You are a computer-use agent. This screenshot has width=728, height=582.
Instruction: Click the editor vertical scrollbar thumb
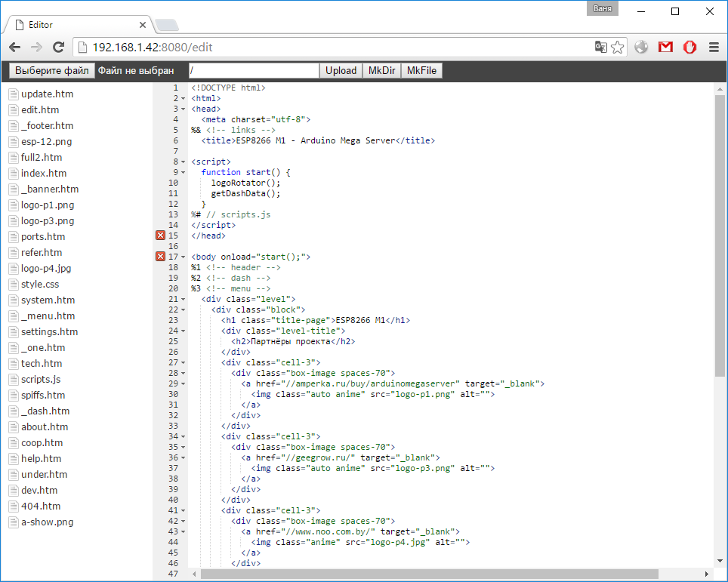click(x=719, y=234)
